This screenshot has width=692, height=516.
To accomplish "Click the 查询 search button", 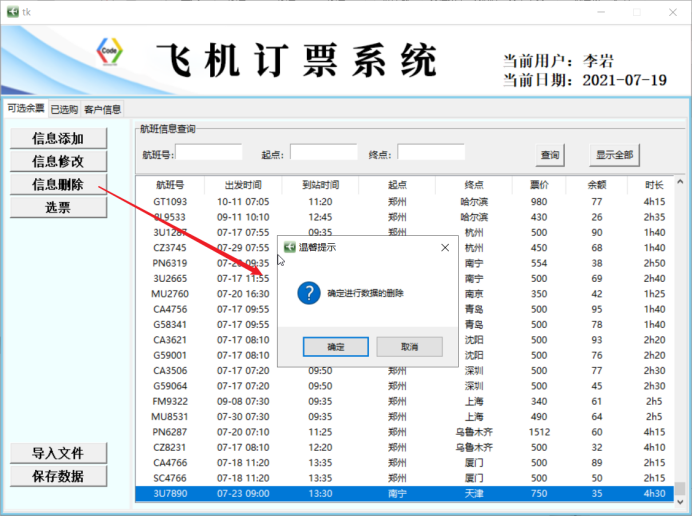I will [550, 155].
